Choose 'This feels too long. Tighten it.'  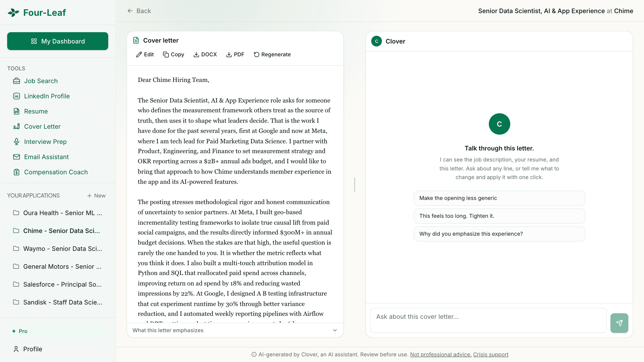[x=499, y=216]
